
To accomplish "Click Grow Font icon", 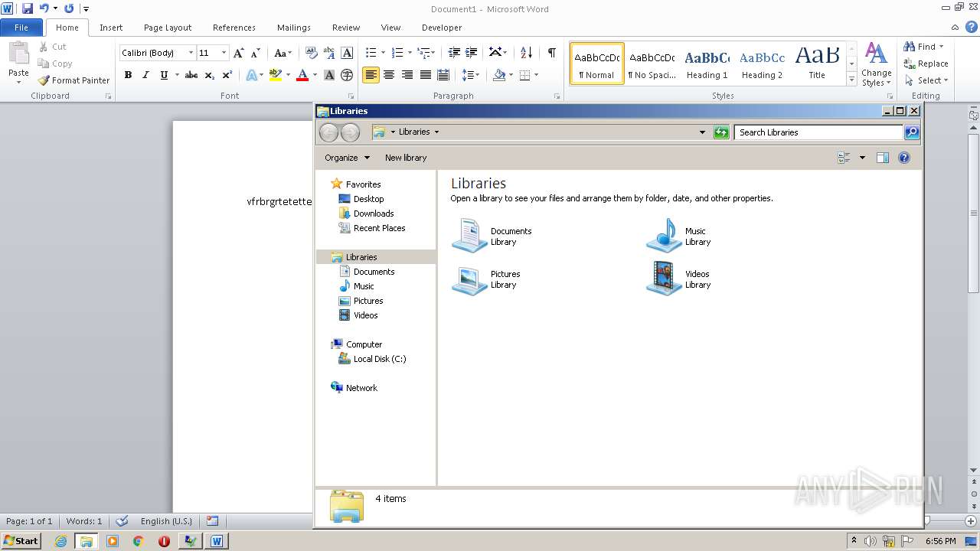I will 239,53.
